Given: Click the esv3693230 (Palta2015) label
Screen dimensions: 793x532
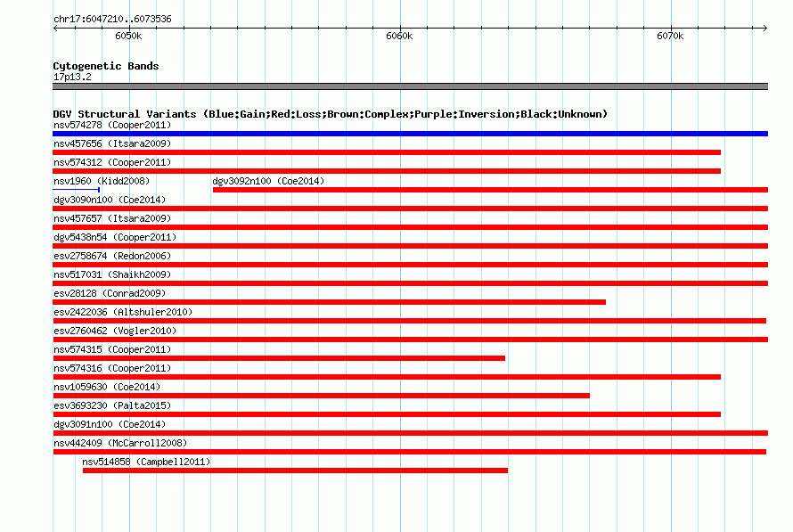Looking at the screenshot, I should pyautogui.click(x=112, y=405).
